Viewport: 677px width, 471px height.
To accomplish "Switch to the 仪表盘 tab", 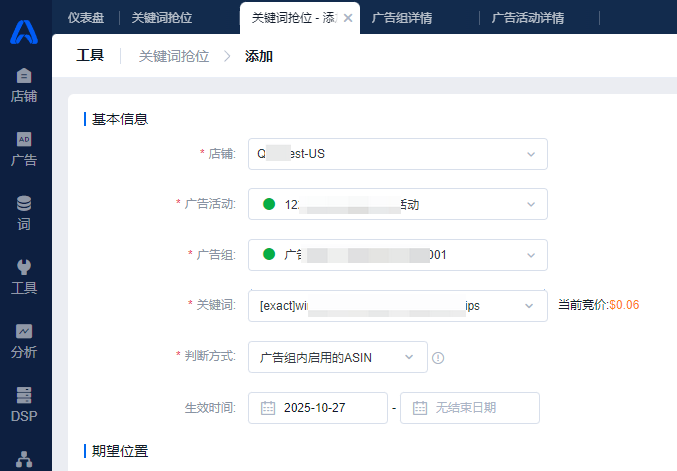I will click(87, 17).
